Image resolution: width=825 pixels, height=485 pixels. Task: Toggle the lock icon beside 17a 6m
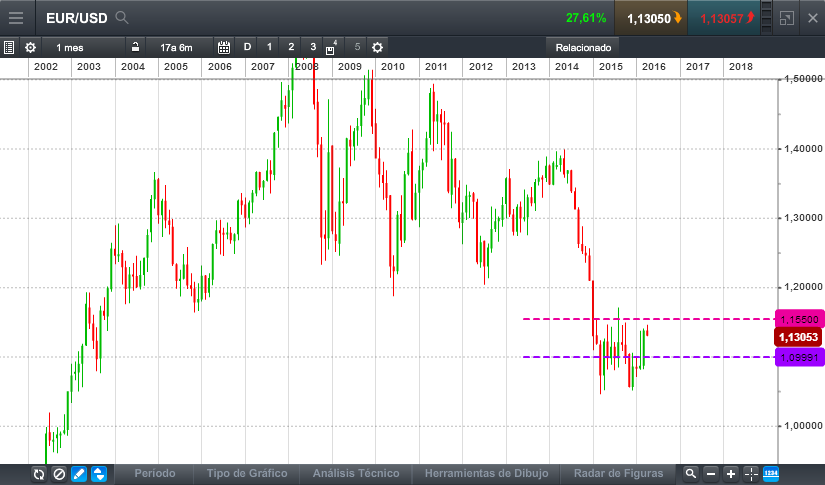(x=135, y=47)
